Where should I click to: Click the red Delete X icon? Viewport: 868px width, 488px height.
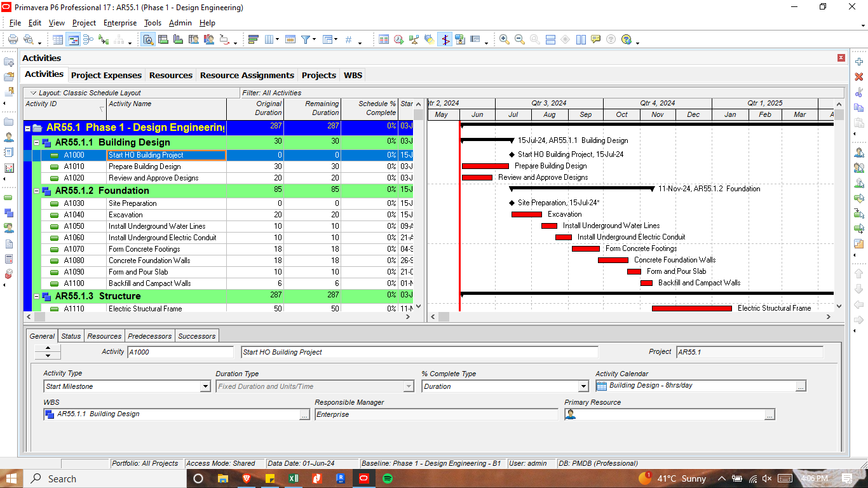pos(859,77)
